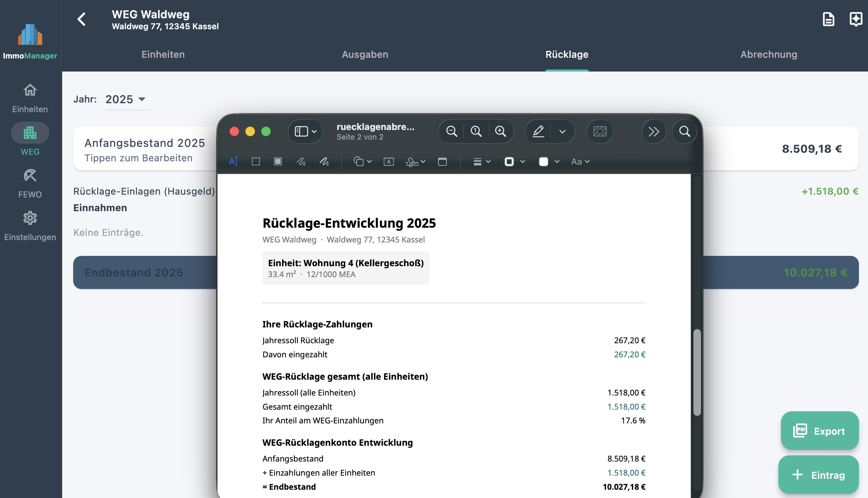Click the + Einzahlungen aller Einheiten row
The height and width of the screenshot is (498, 868).
pyautogui.click(x=454, y=473)
